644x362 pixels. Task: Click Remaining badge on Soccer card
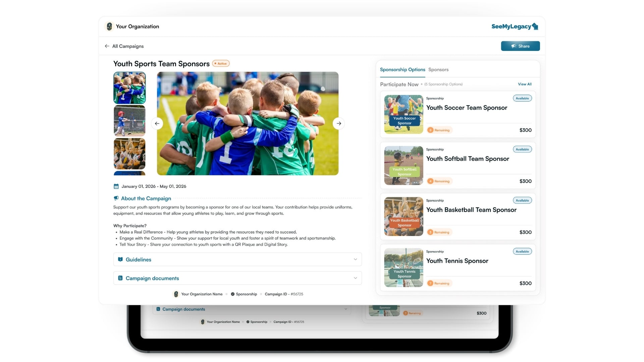pos(439,130)
